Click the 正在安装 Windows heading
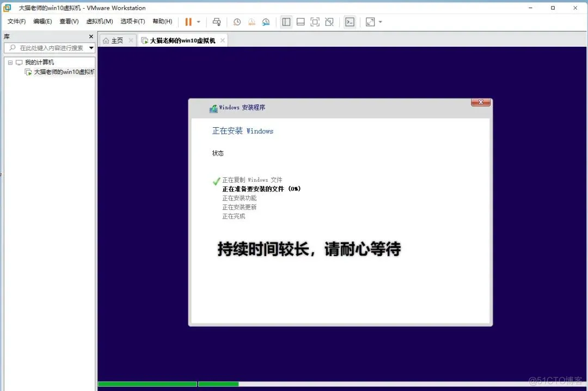 coord(243,131)
